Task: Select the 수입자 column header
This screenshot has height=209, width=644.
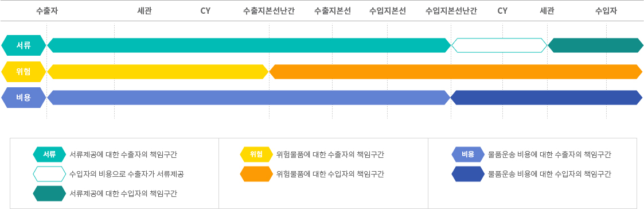Action: pyautogui.click(x=606, y=11)
